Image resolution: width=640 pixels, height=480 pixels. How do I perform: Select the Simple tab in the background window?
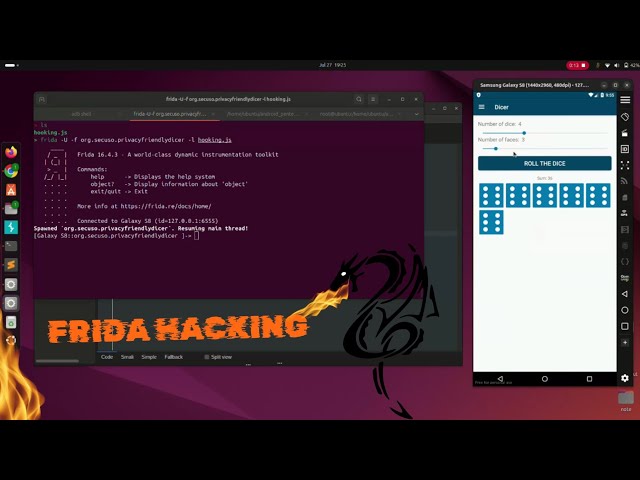tap(149, 357)
